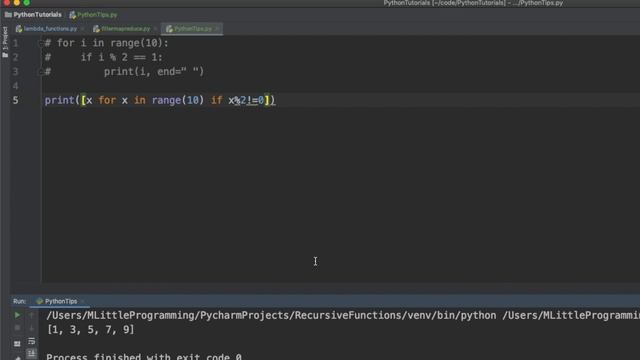Toggle scroll to end icon in Run panel
This screenshot has width=640, height=360.
[x=31, y=353]
